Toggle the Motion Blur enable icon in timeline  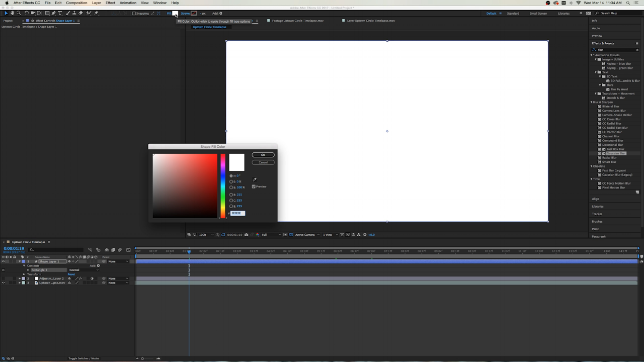[x=120, y=250]
